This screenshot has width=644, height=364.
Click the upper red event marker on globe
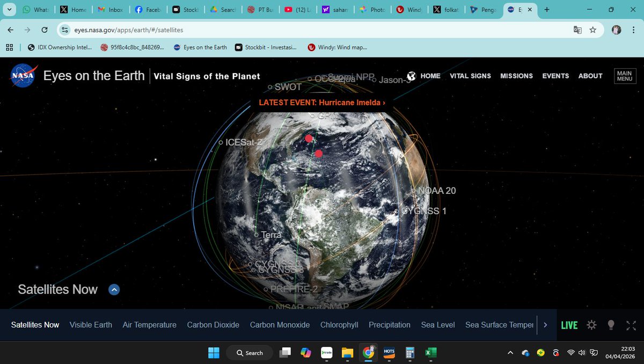click(309, 139)
